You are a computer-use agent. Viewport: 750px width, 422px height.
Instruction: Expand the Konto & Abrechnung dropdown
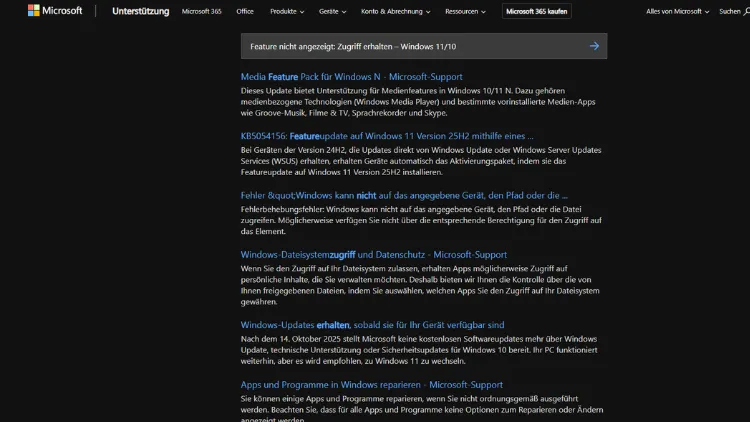coord(396,11)
